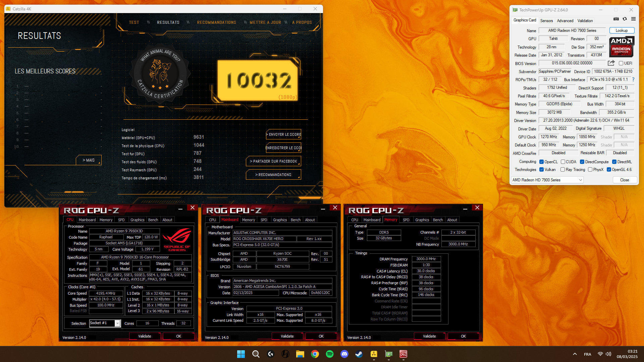Click the Bus Interface question mark icon

coord(633,79)
